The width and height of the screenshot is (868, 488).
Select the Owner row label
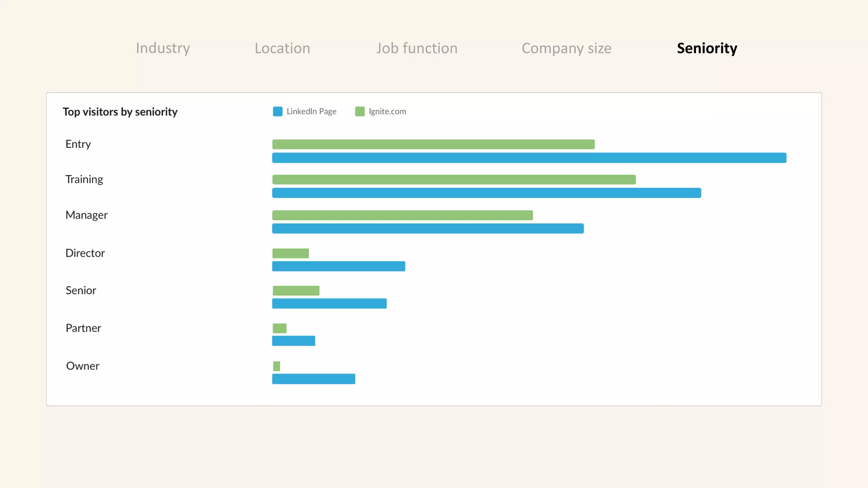pos(83,366)
